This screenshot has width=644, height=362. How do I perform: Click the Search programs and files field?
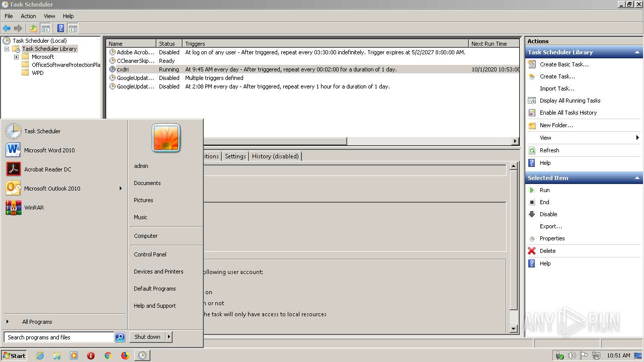click(x=59, y=337)
